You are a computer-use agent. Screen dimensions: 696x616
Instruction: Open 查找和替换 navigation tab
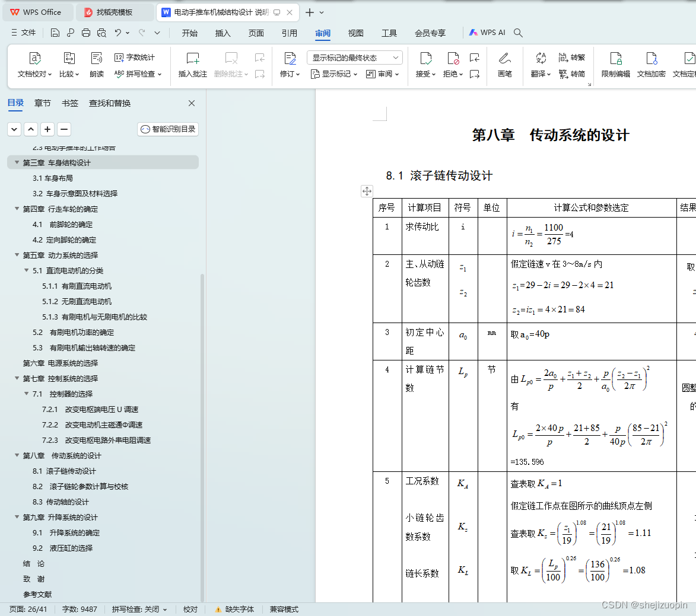pyautogui.click(x=110, y=103)
